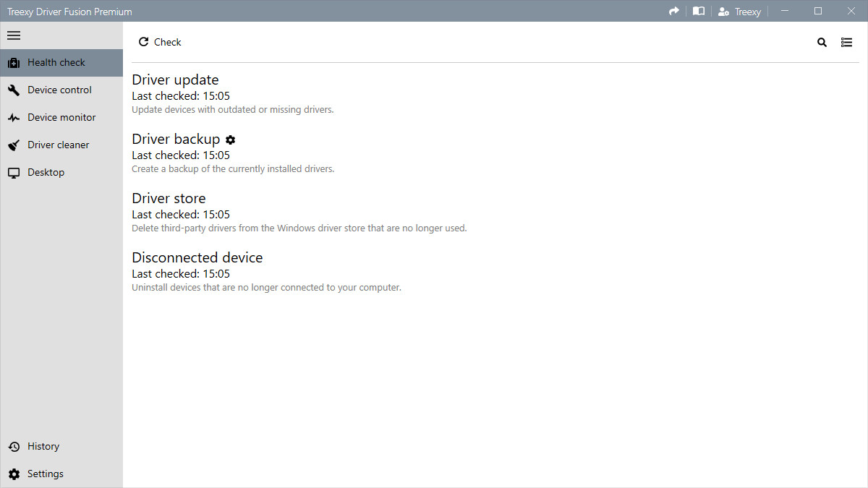Click the share arrow in the title bar
This screenshot has width=868, height=488.
coord(673,11)
